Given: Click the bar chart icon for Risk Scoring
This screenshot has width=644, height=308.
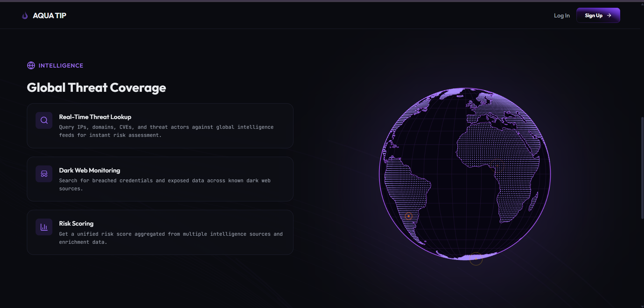Looking at the screenshot, I should 44,227.
